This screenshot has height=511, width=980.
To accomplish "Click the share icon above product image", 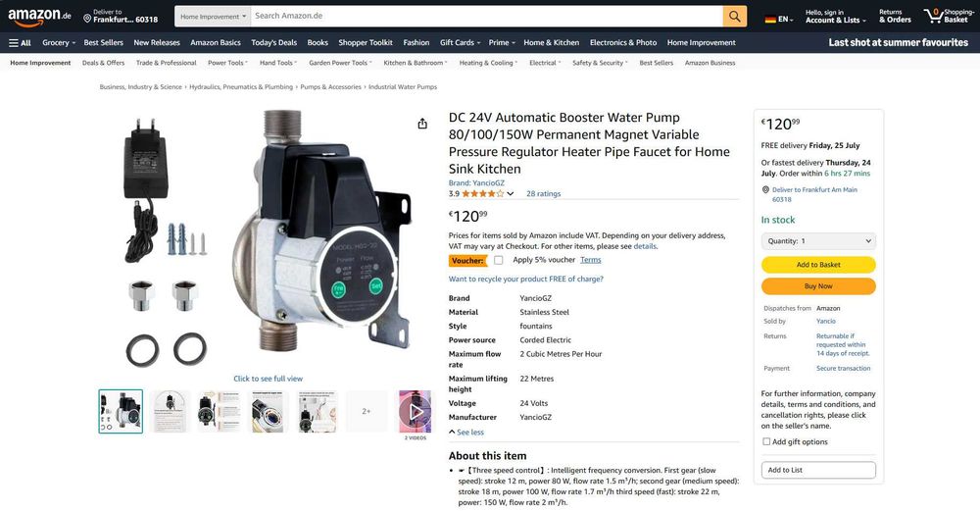I will tap(422, 124).
